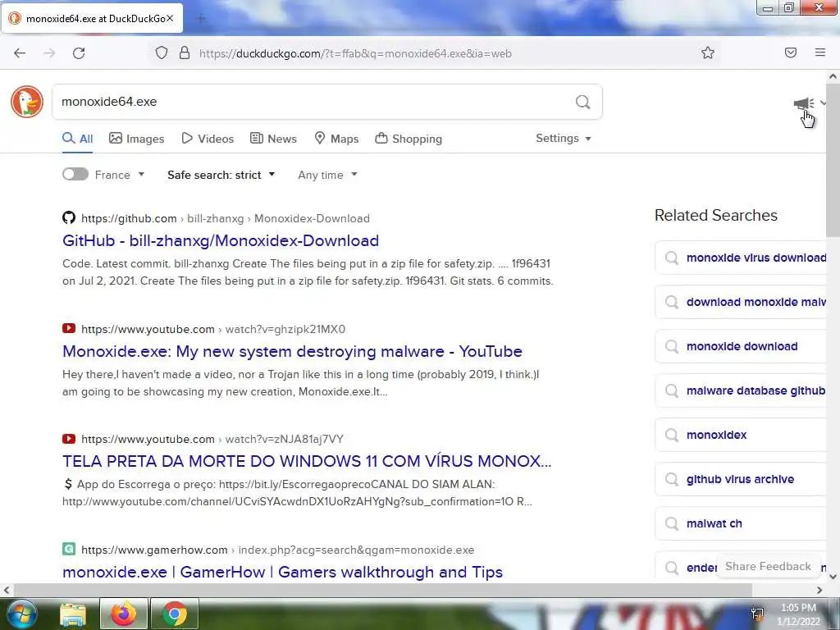840x630 pixels.
Task: Switch to the Videos tab
Action: pyautogui.click(x=208, y=139)
